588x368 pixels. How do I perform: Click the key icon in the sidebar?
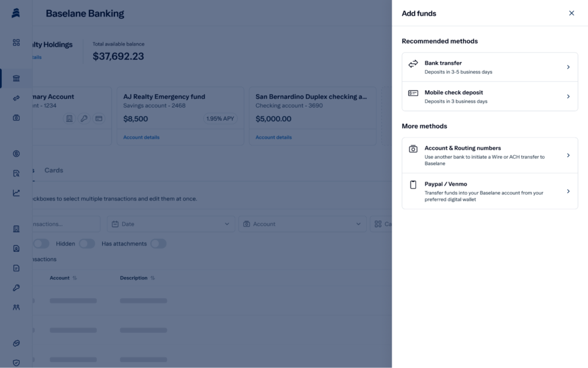16,287
